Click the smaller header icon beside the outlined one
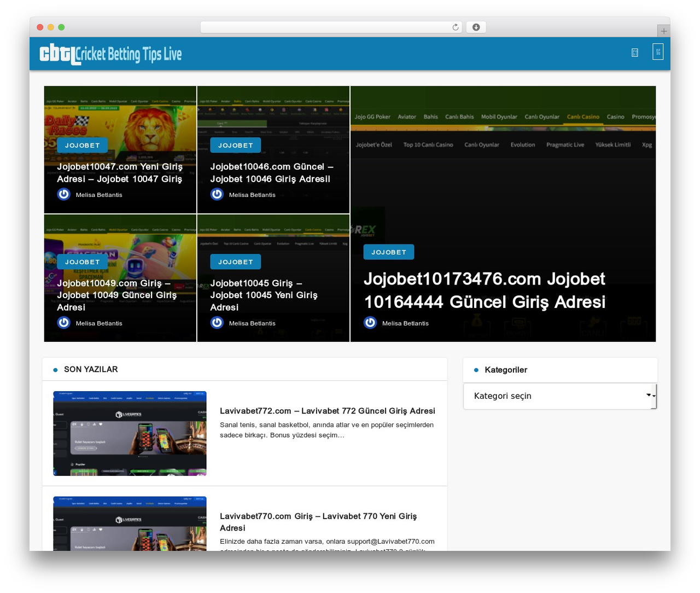This screenshot has width=700, height=593. (x=635, y=53)
